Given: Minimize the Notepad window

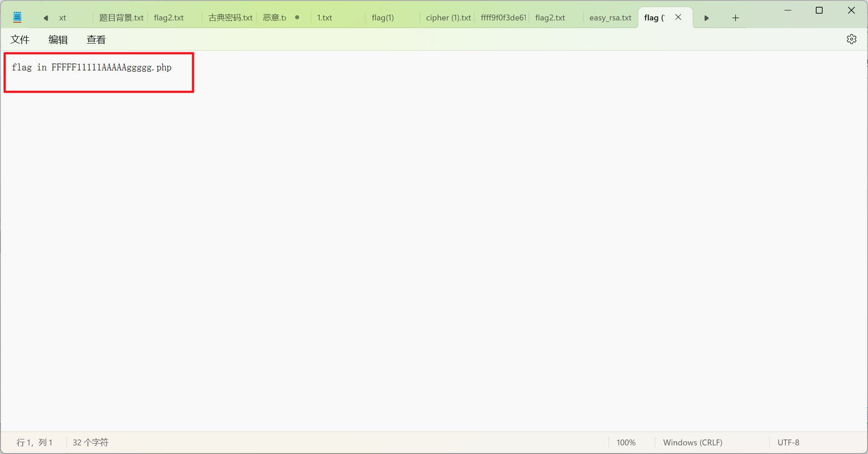Looking at the screenshot, I should point(788,10).
